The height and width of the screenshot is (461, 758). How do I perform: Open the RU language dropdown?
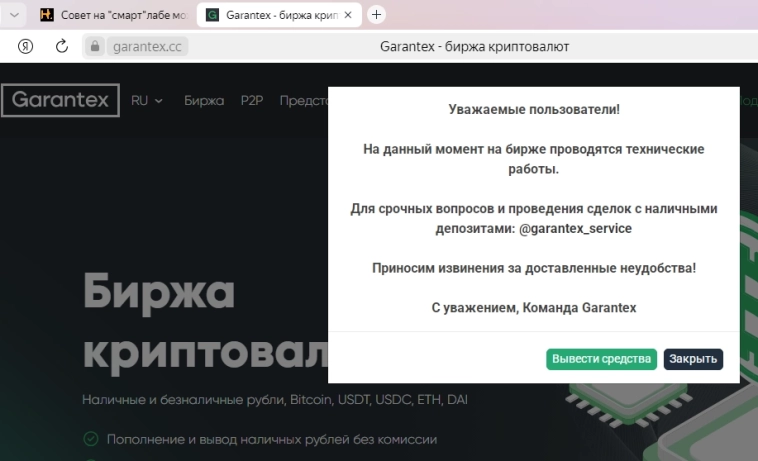(x=147, y=101)
